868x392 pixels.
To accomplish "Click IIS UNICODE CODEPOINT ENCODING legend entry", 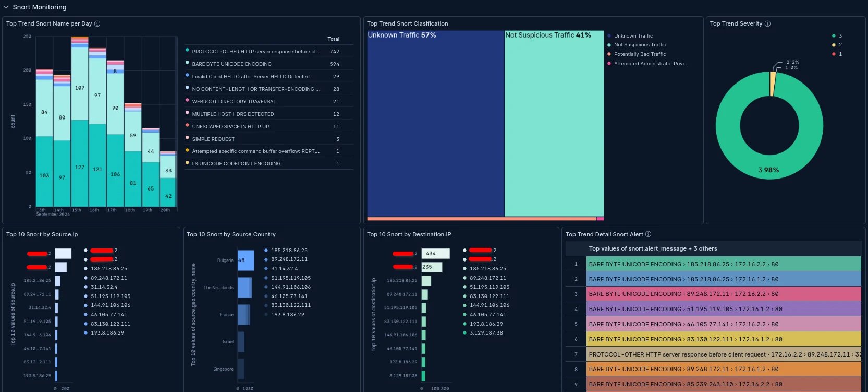I will (x=236, y=164).
